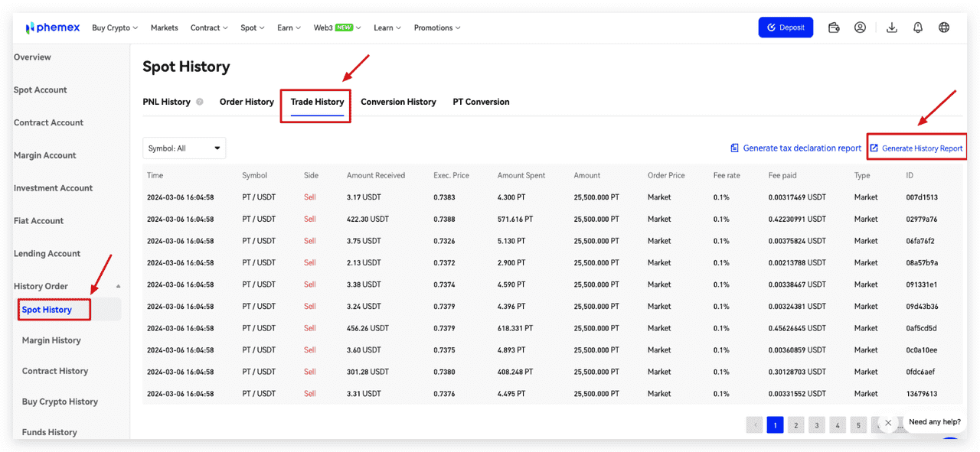This screenshot has width=980, height=452.
Task: Open the wallet icon in the header
Action: [x=835, y=28]
